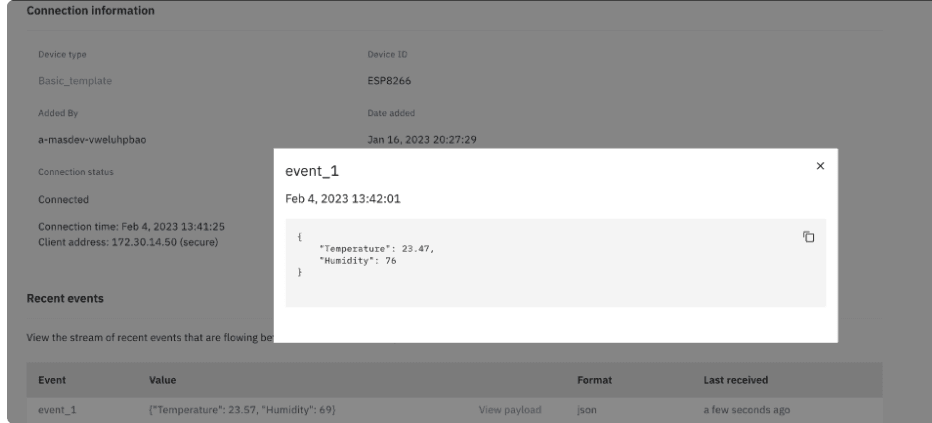Select the event_1 row in Recent events
Viewport: 932px width, 423px height.
(454, 410)
